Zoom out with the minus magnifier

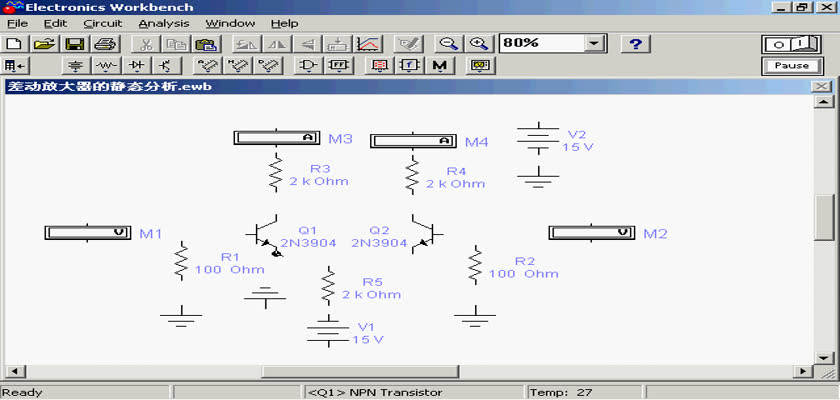pyautogui.click(x=448, y=44)
